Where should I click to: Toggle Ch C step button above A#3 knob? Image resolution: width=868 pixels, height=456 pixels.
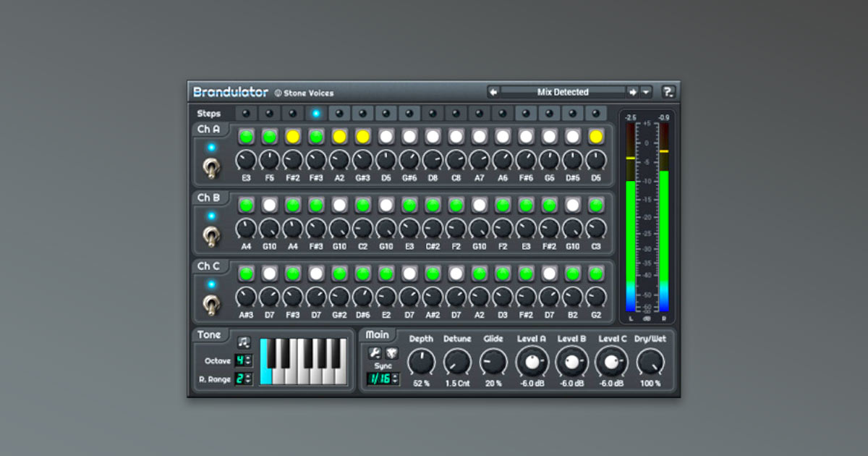(x=246, y=274)
